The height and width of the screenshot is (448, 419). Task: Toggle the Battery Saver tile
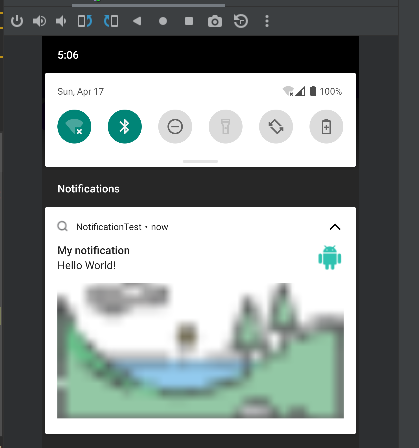tap(326, 127)
